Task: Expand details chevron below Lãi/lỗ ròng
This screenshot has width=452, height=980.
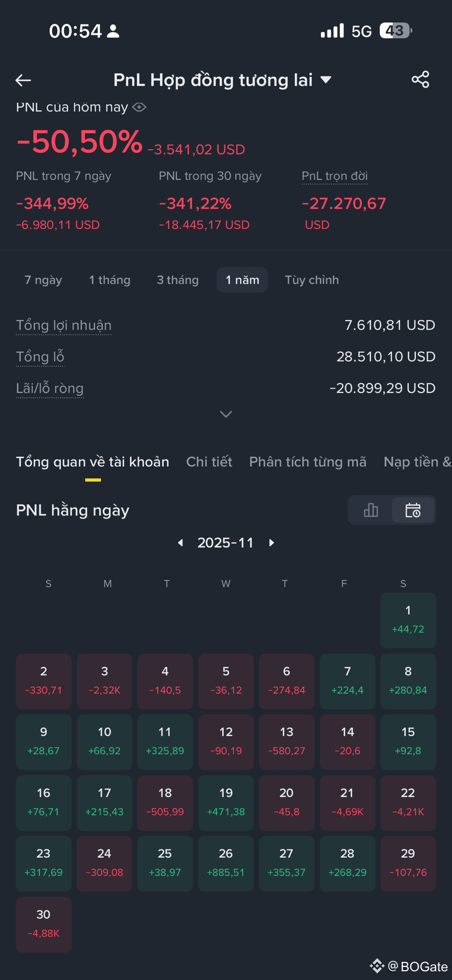Action: (x=226, y=414)
